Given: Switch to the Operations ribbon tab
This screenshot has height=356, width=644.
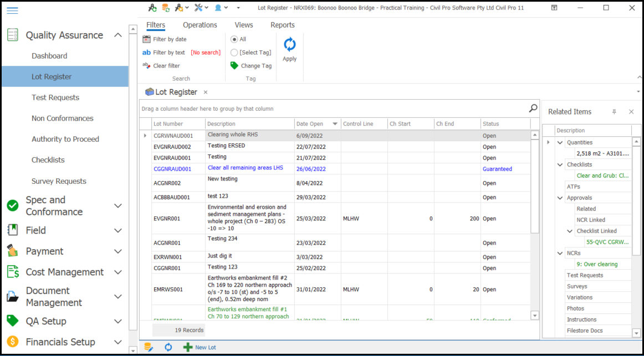Looking at the screenshot, I should point(200,25).
